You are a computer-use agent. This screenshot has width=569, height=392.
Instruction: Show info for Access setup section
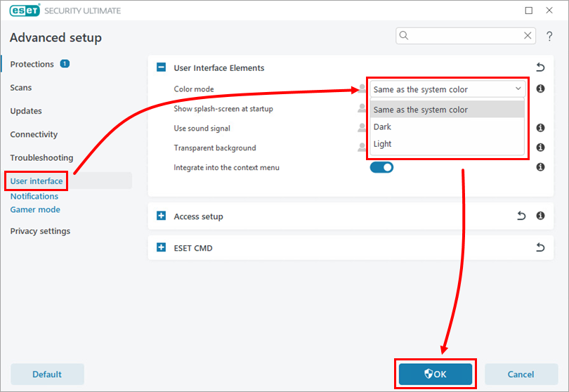(540, 216)
